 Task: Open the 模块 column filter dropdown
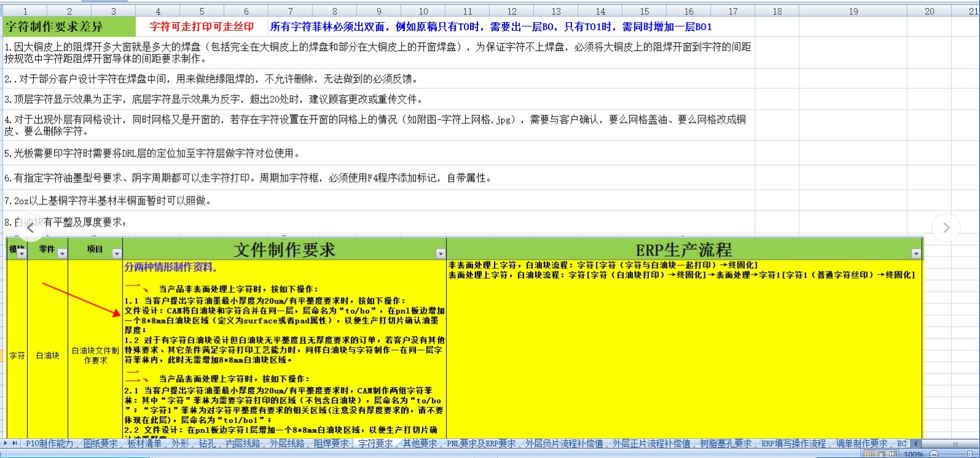tap(22, 254)
